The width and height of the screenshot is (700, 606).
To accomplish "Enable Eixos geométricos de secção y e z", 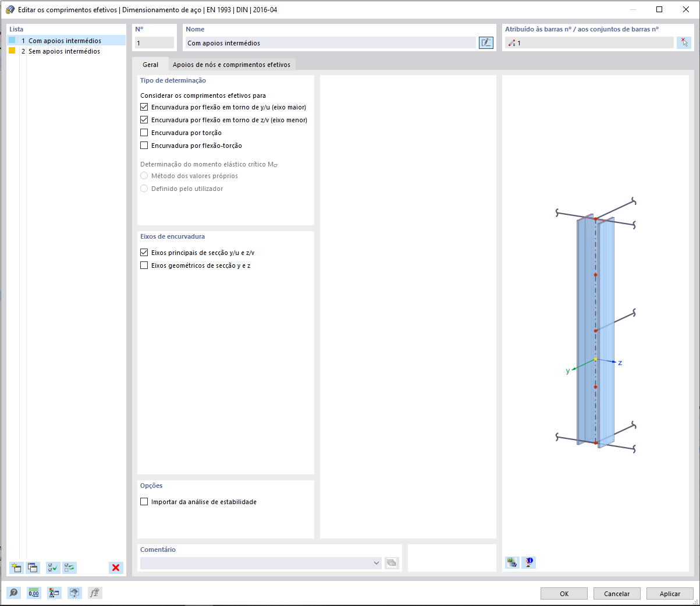I will point(144,265).
